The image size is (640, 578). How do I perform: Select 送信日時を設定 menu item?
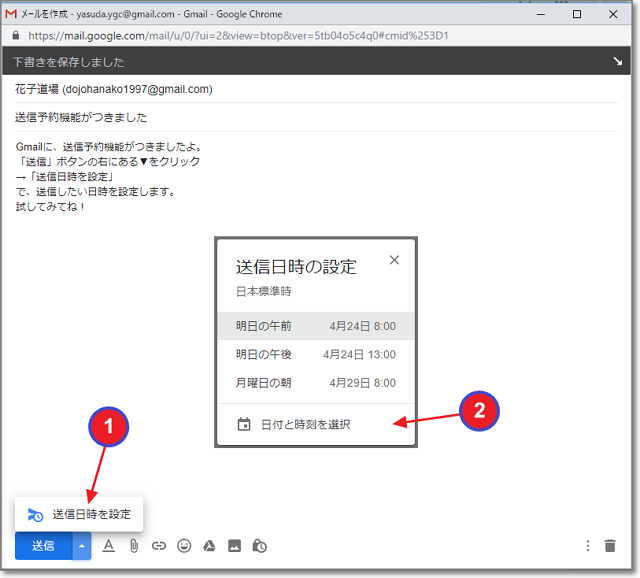[80, 514]
